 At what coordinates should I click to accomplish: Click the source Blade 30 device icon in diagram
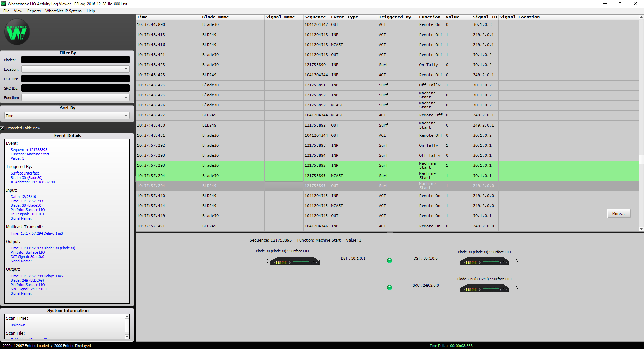[294, 261]
